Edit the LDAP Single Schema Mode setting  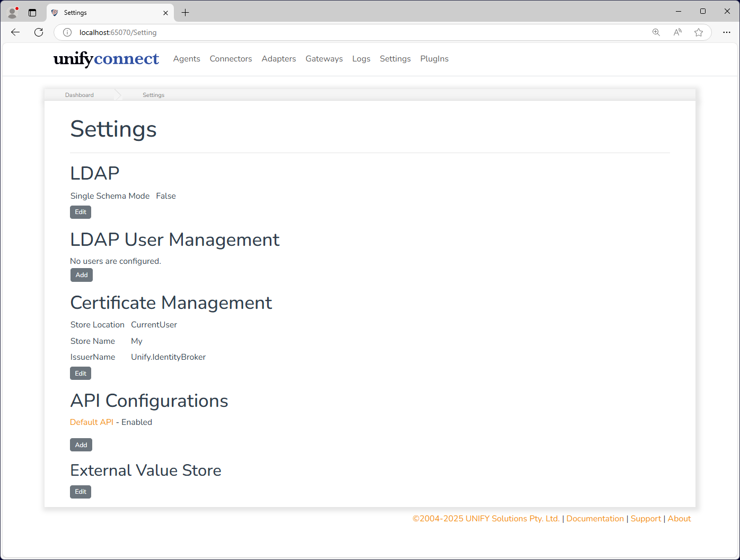click(81, 212)
